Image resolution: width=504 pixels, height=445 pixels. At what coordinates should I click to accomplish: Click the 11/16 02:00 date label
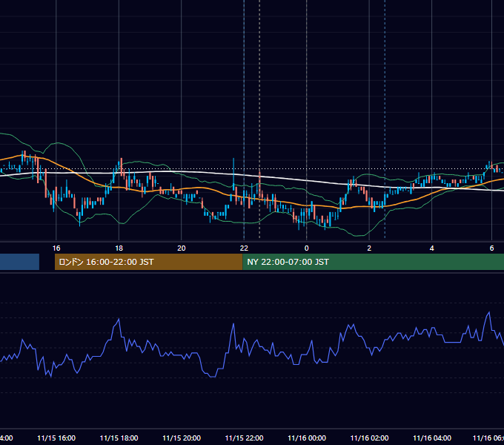pyautogui.click(x=369, y=438)
